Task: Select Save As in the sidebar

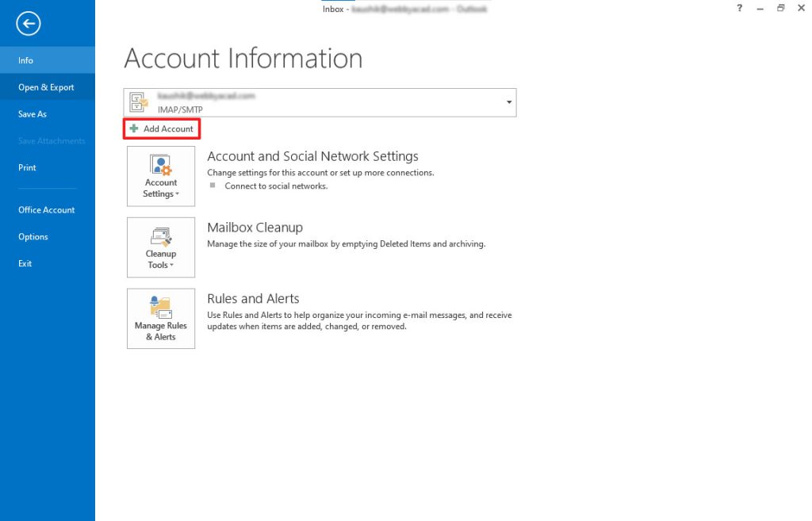Action: point(47,114)
